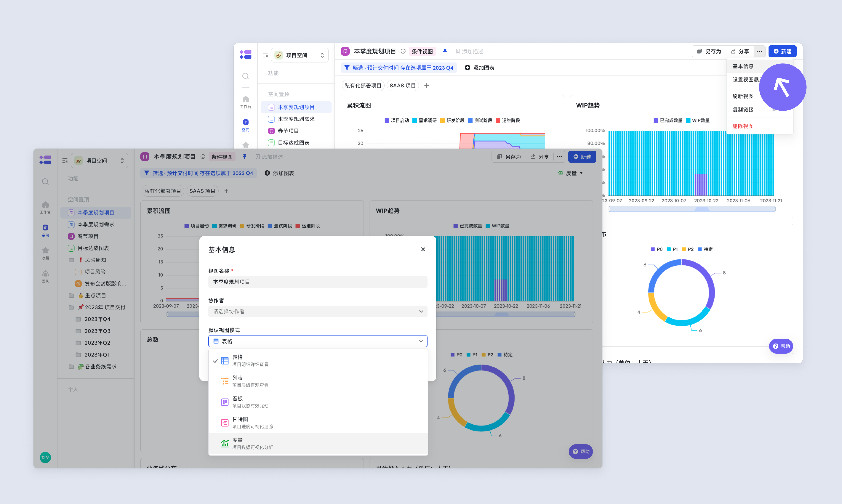Screen dimensions: 842x504
Task: Click the search icon in front window rail
Action: (45, 181)
